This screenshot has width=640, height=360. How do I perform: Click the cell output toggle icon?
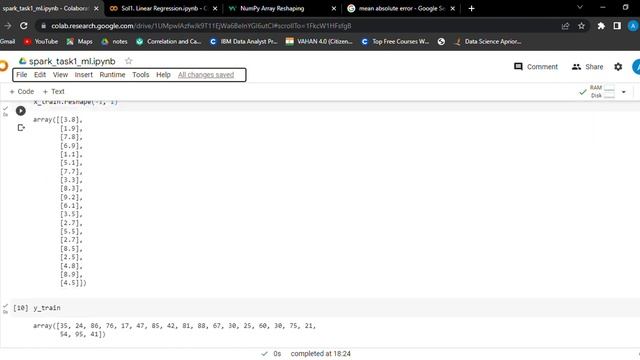pyautogui.click(x=21, y=128)
